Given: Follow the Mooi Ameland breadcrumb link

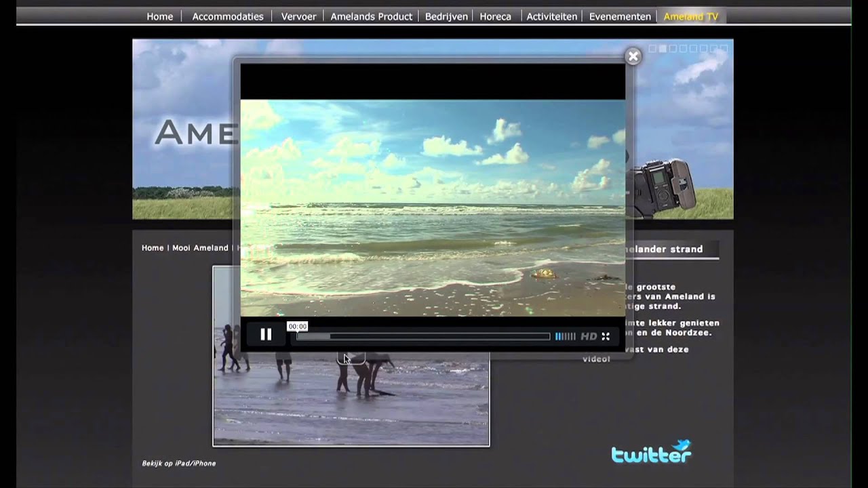Looking at the screenshot, I should 200,248.
